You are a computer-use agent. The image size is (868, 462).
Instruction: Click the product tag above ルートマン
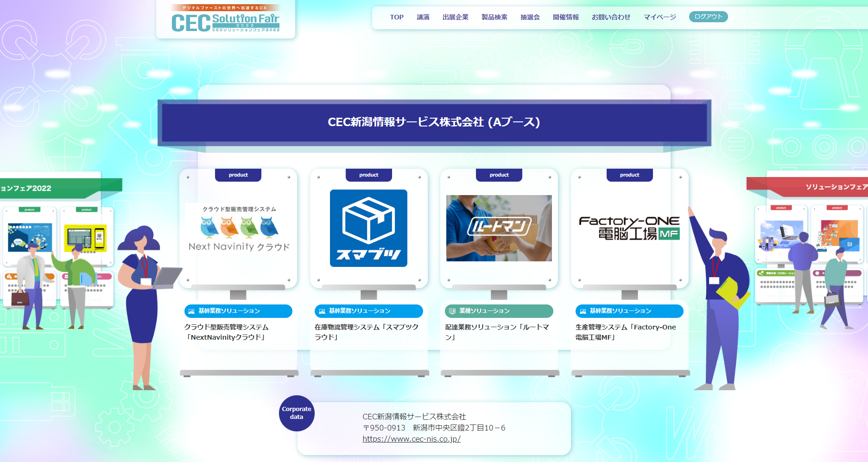[499, 175]
